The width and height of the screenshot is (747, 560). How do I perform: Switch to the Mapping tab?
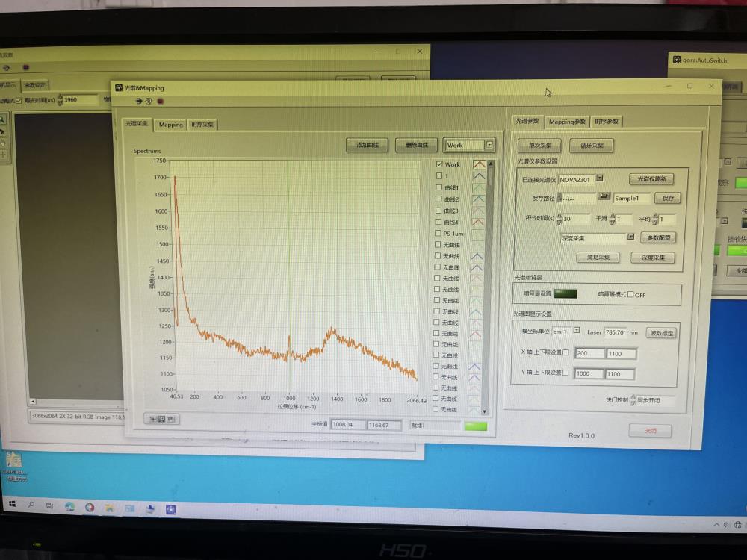tap(170, 125)
